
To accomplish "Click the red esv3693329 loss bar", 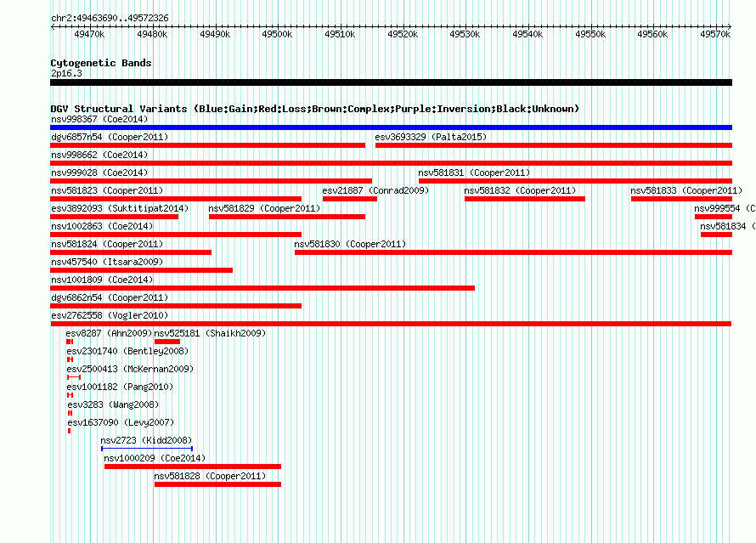I will tap(554, 145).
